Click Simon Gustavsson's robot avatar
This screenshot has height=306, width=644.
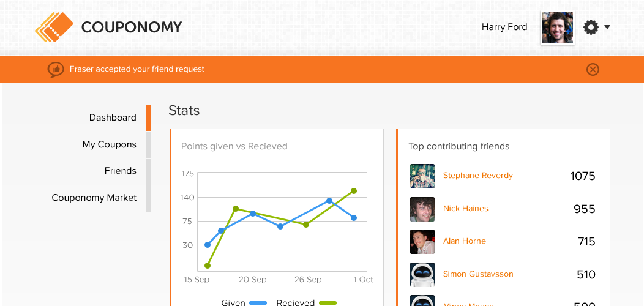422,275
